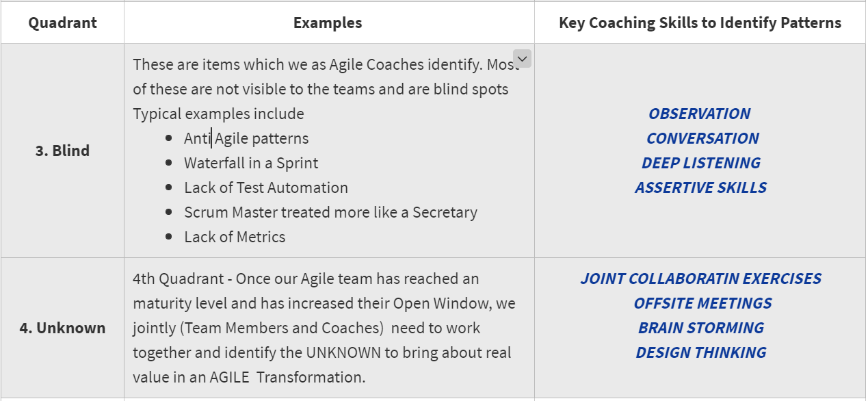The height and width of the screenshot is (401, 868).
Task: Click JOINT COLLABORATIN EXERCISES text
Action: point(700,279)
